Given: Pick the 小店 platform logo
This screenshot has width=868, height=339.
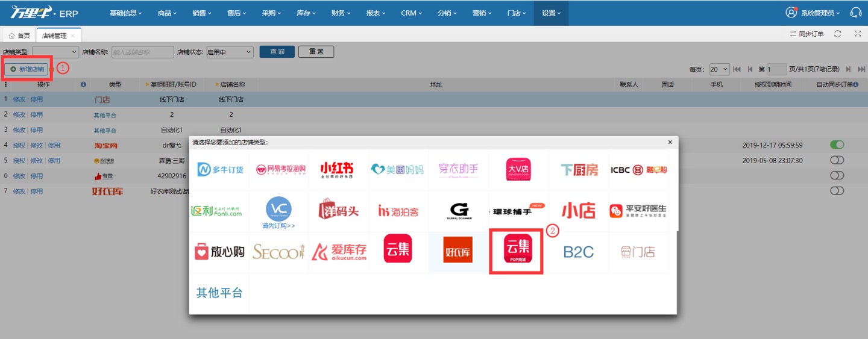Looking at the screenshot, I should pyautogui.click(x=579, y=211).
